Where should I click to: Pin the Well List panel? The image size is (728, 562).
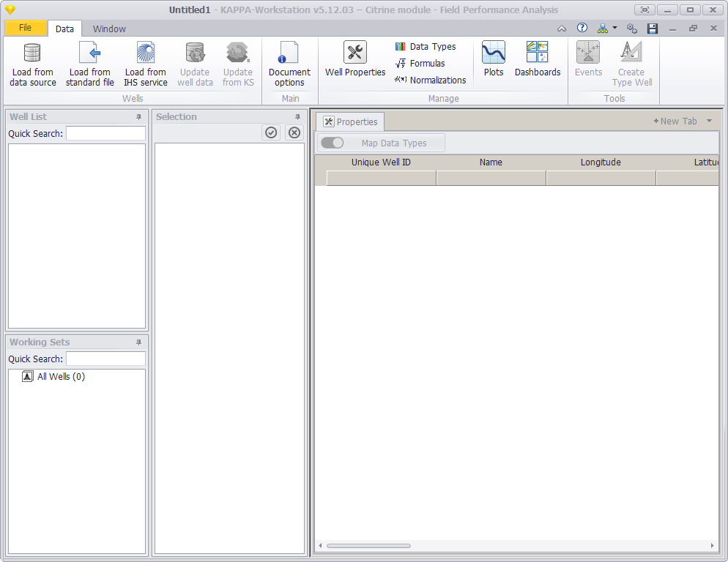click(138, 117)
